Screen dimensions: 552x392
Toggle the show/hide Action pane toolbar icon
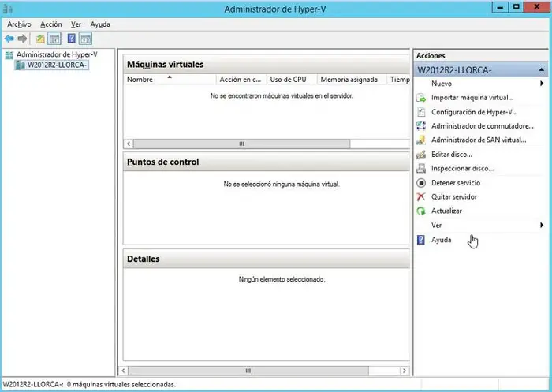pos(85,39)
